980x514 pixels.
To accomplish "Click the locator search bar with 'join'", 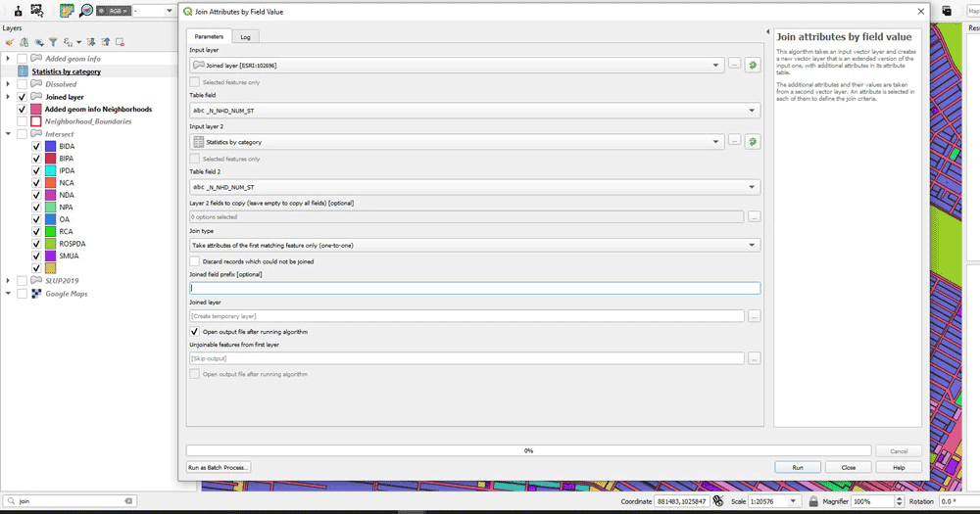I will 70,501.
